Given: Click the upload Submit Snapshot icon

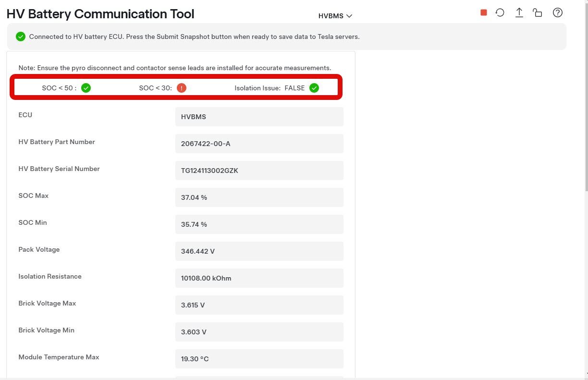Looking at the screenshot, I should pyautogui.click(x=519, y=13).
